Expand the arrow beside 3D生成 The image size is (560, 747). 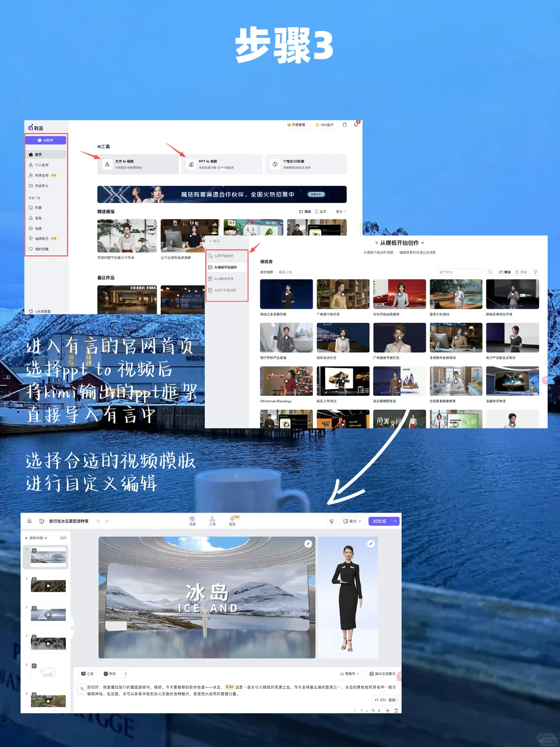pos(395,521)
